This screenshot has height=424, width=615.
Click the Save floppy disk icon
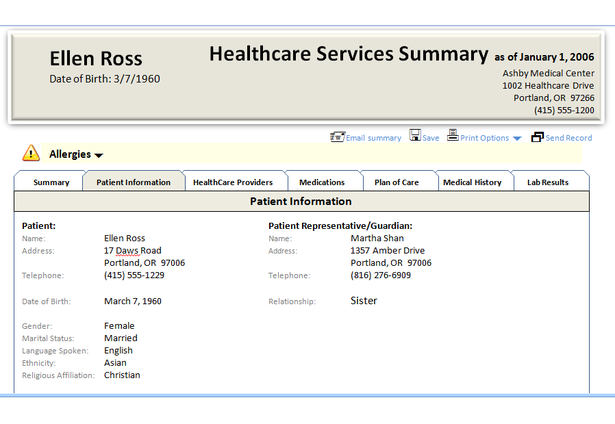(415, 135)
